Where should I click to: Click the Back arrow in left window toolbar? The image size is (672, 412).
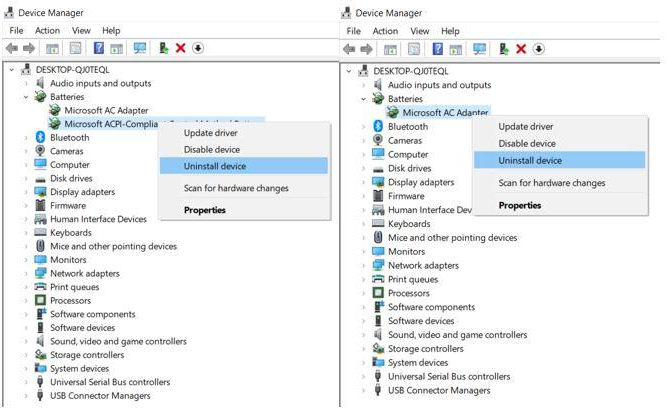click(x=11, y=48)
